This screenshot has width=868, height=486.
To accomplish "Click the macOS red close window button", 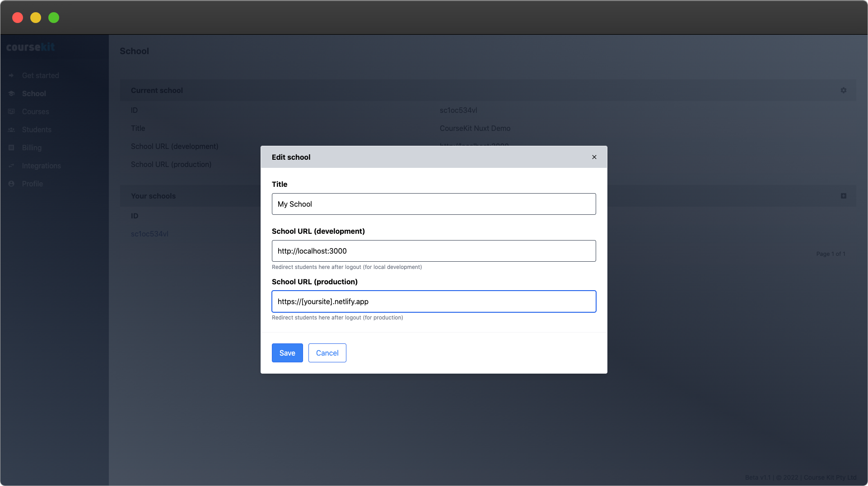I will 18,18.
